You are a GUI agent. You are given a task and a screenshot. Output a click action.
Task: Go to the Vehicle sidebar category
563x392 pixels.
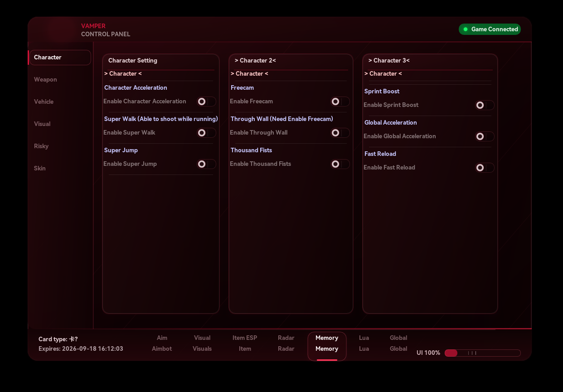point(60,102)
